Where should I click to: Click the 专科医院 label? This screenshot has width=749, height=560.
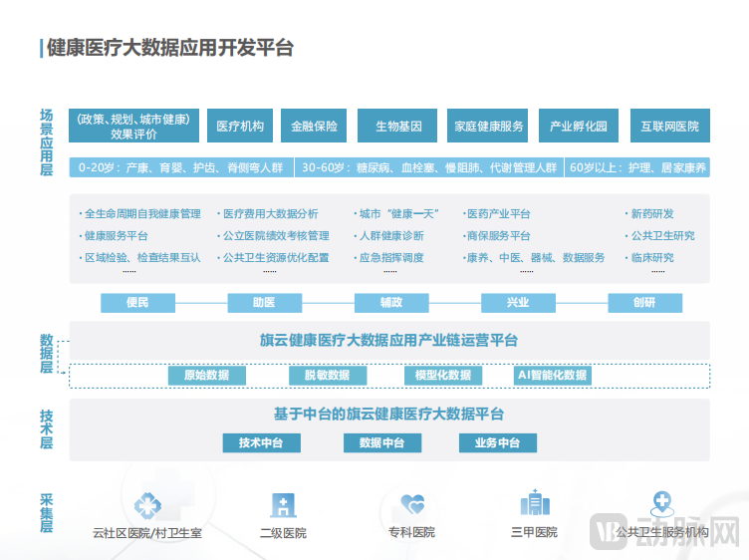[x=411, y=532]
